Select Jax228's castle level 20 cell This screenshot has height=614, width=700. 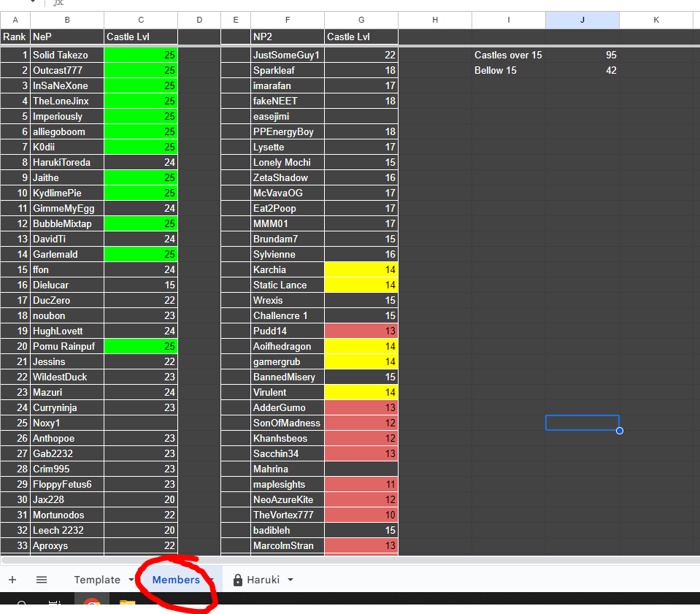tap(141, 499)
